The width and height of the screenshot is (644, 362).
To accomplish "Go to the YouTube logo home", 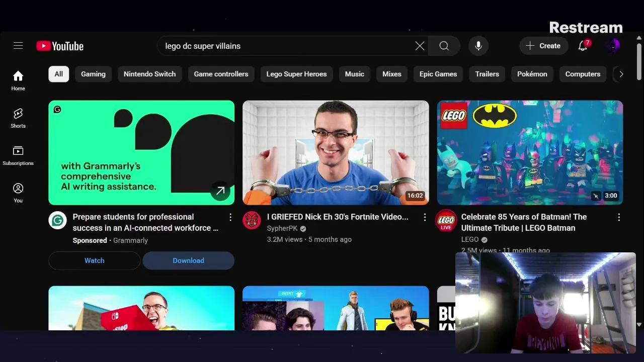I will click(x=60, y=46).
